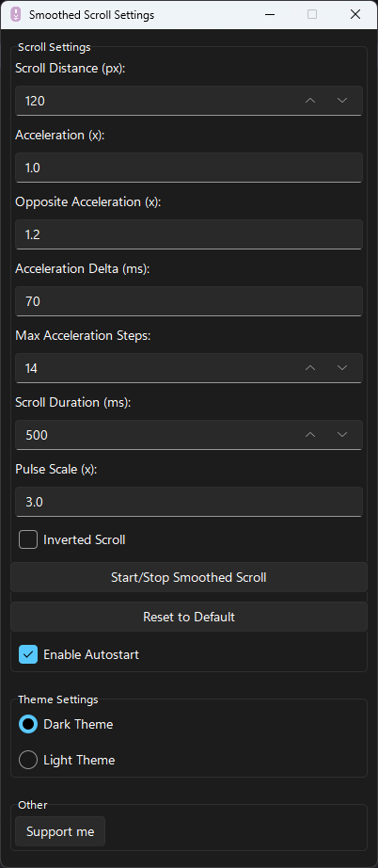This screenshot has height=868, width=378.
Task: Increase Scroll Duration using up chevron
Action: (x=310, y=435)
